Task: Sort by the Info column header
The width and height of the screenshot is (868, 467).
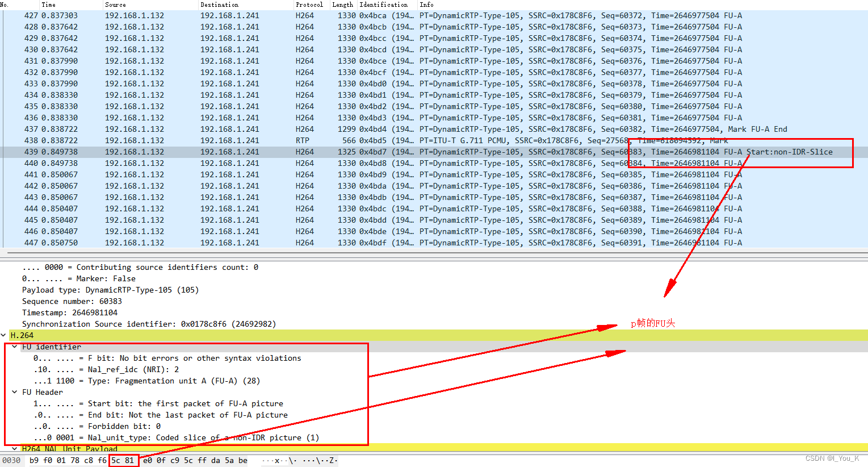Action: [x=426, y=5]
